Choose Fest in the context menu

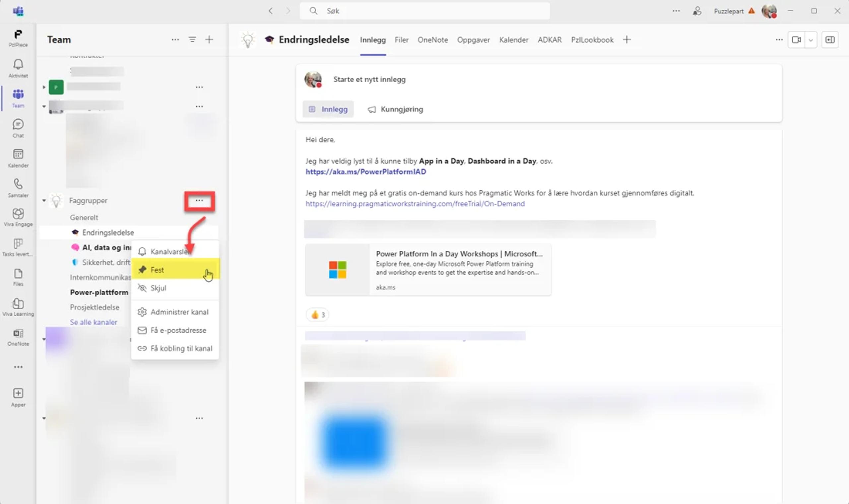[157, 270]
